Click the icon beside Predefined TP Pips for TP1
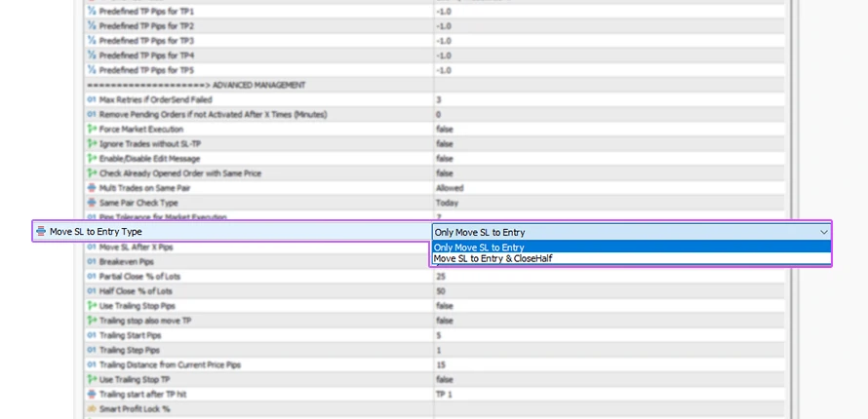Image resolution: width=868 pixels, height=419 pixels. pos(92,11)
